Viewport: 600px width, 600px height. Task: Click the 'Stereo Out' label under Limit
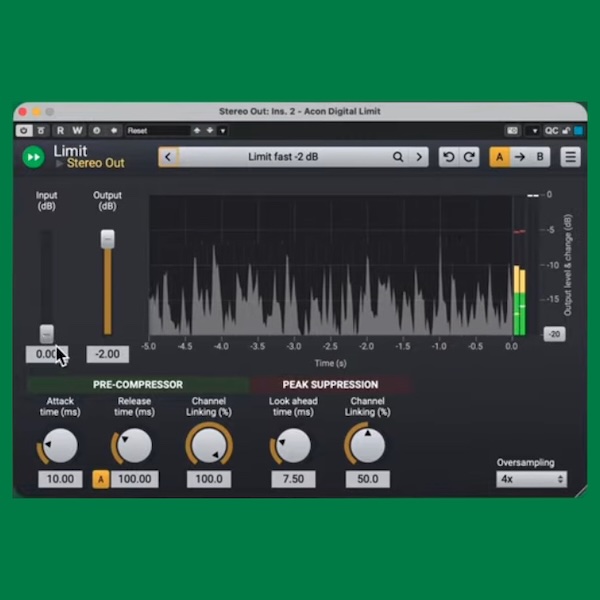coord(96,163)
